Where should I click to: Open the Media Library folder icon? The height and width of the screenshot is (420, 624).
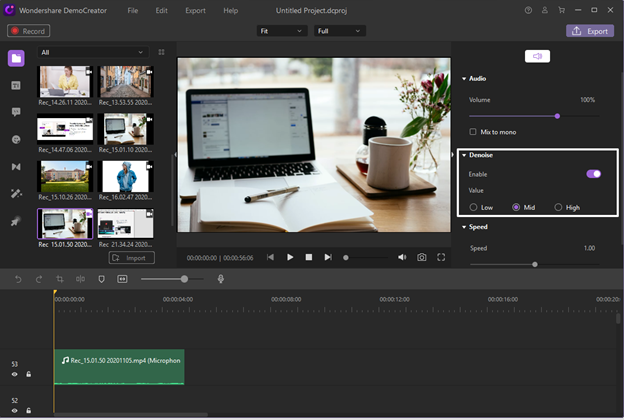click(16, 58)
